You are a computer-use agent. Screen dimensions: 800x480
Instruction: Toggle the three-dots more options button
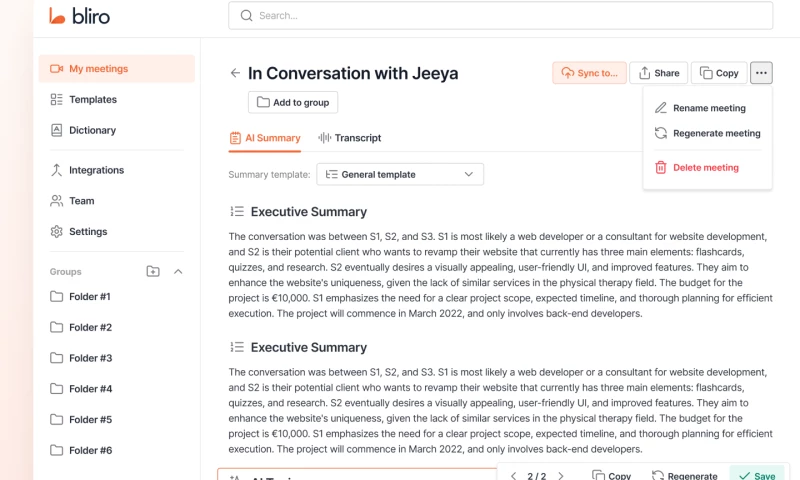point(761,73)
